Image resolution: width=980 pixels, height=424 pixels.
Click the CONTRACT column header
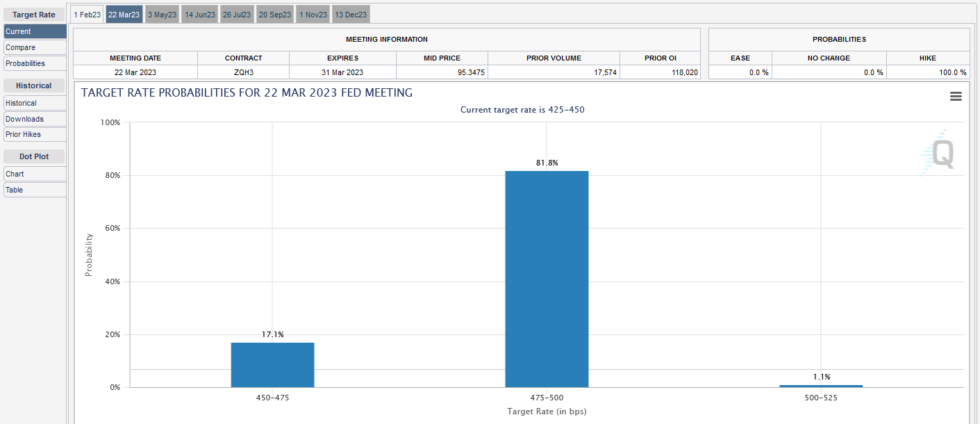pyautogui.click(x=244, y=58)
